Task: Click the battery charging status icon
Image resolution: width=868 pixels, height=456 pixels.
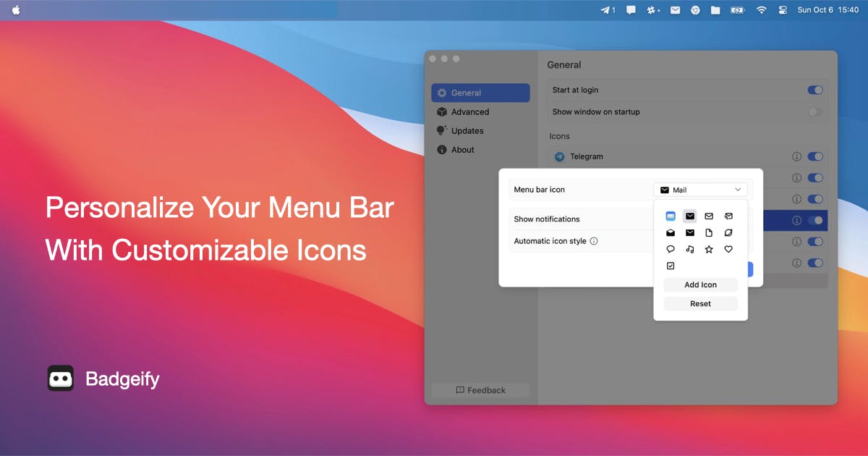Action: tap(737, 10)
